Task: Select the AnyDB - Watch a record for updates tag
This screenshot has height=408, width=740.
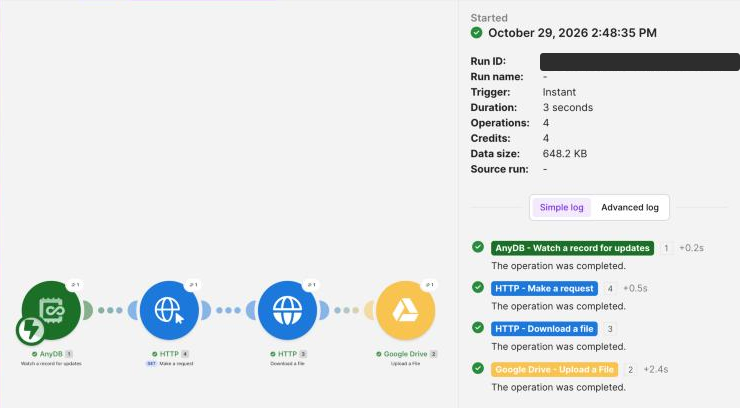Action: point(572,248)
